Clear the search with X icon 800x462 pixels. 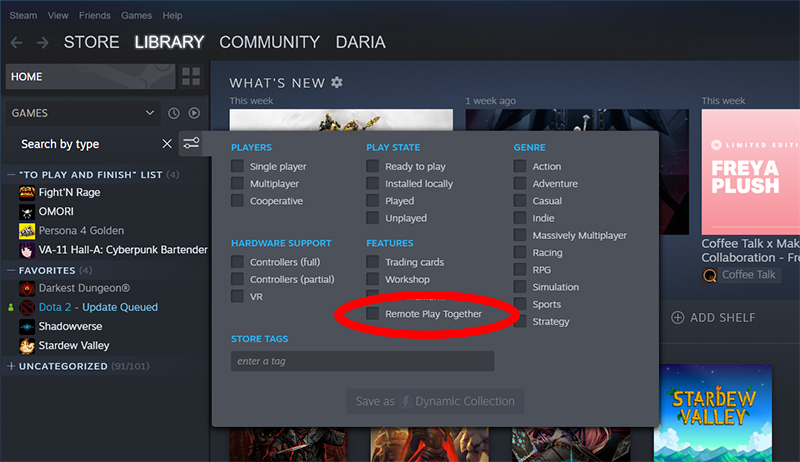click(167, 144)
